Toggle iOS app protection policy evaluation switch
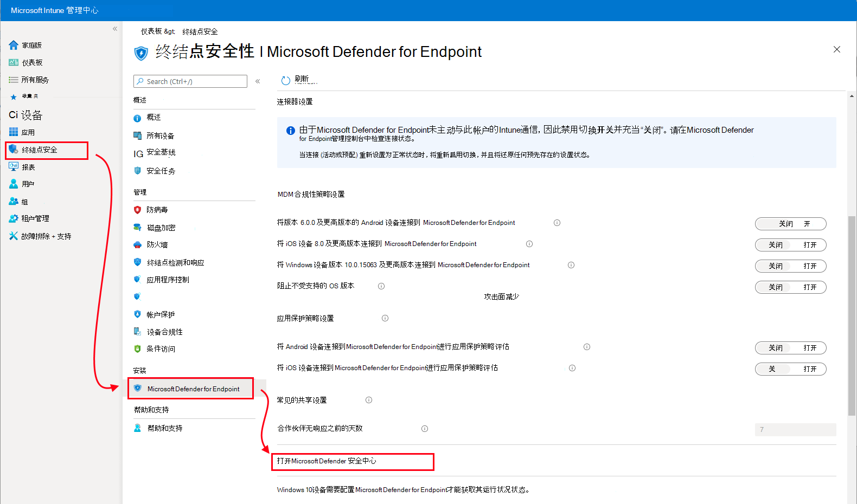Viewport: 857px width, 504px height. (790, 369)
